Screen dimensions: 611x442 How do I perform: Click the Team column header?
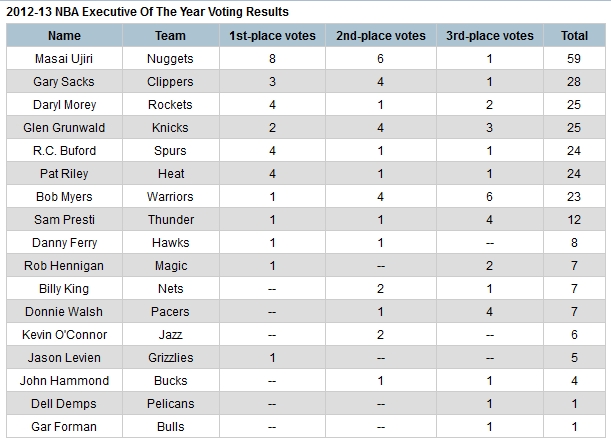pos(170,36)
